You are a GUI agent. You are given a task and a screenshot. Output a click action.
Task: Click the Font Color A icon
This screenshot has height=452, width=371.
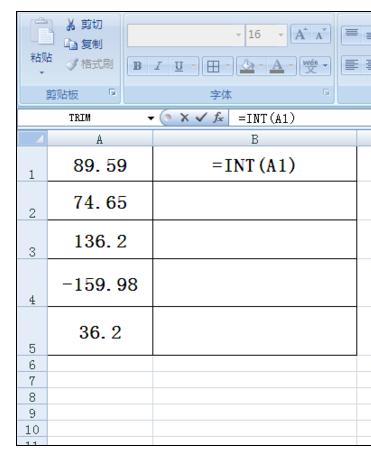[277, 66]
